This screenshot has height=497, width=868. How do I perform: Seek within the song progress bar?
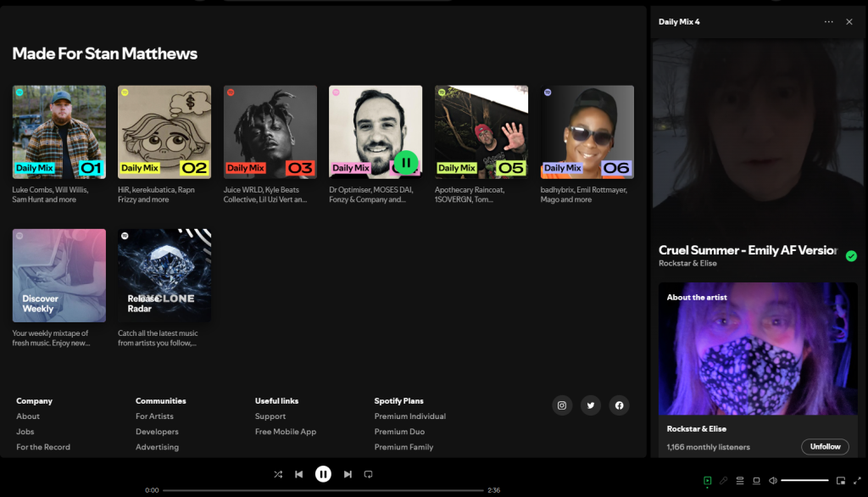(x=323, y=490)
